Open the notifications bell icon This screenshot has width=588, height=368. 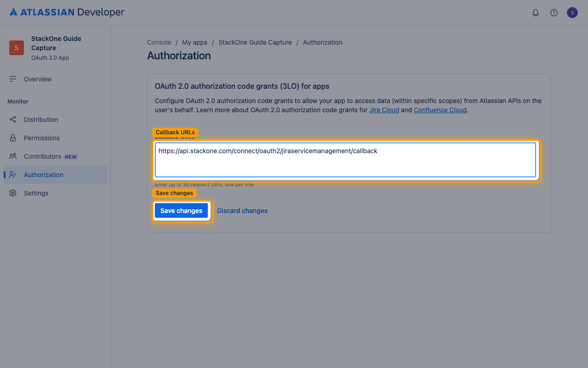click(x=536, y=13)
